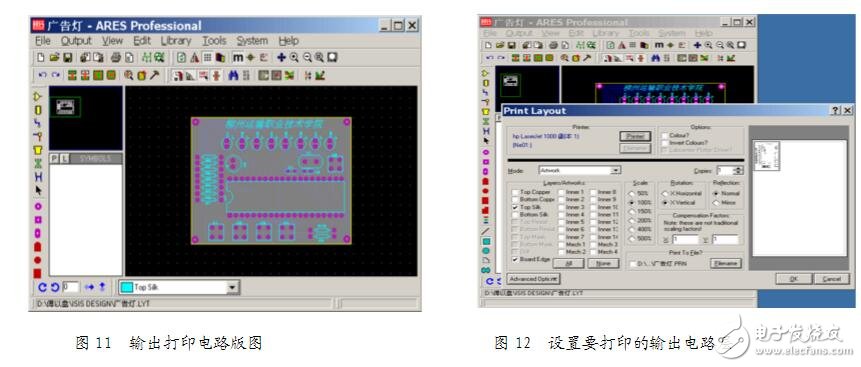
Task: Select yellow package tool in Figure 11 sidebar
Action: pos(37,109)
